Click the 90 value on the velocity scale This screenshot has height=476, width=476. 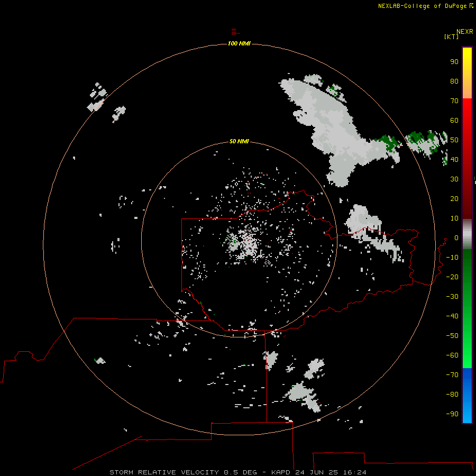click(x=454, y=62)
